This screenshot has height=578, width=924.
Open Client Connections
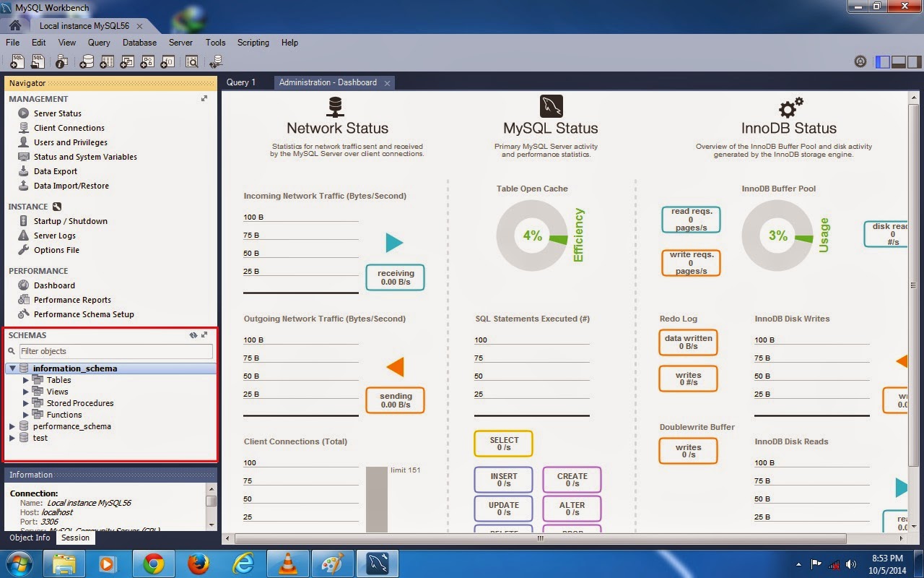(x=69, y=128)
